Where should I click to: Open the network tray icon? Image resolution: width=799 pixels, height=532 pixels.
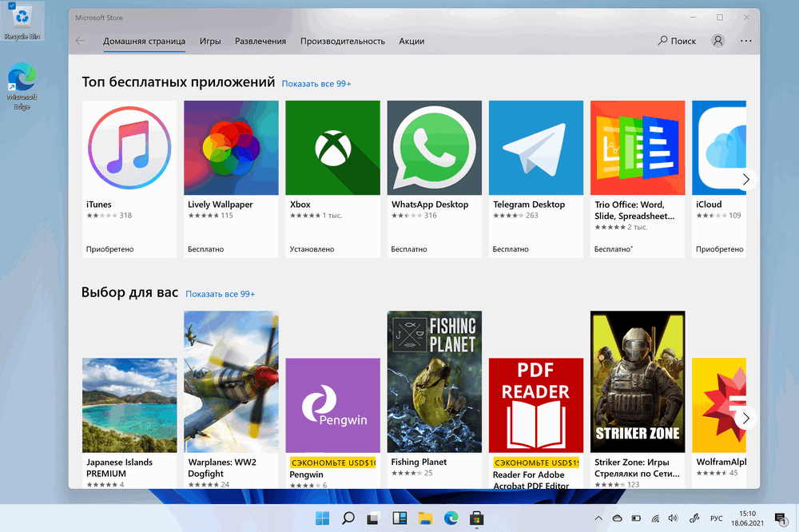[655, 518]
